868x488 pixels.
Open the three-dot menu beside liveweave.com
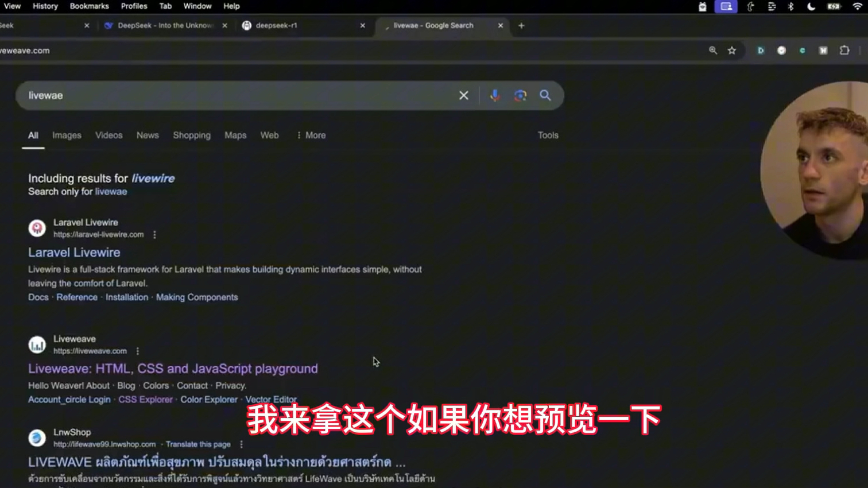137,350
